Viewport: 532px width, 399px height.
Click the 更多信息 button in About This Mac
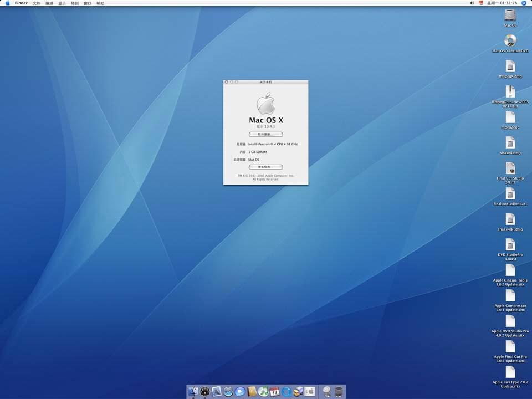point(265,167)
